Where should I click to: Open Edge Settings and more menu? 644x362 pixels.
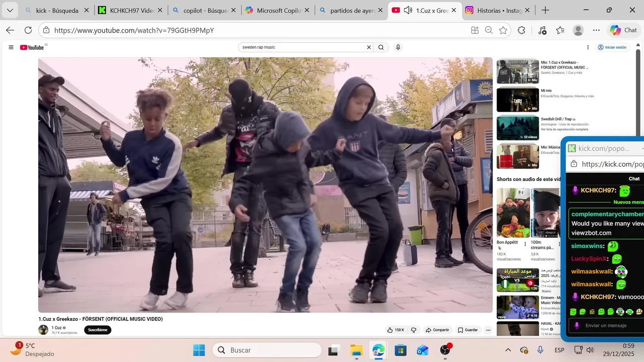click(596, 30)
